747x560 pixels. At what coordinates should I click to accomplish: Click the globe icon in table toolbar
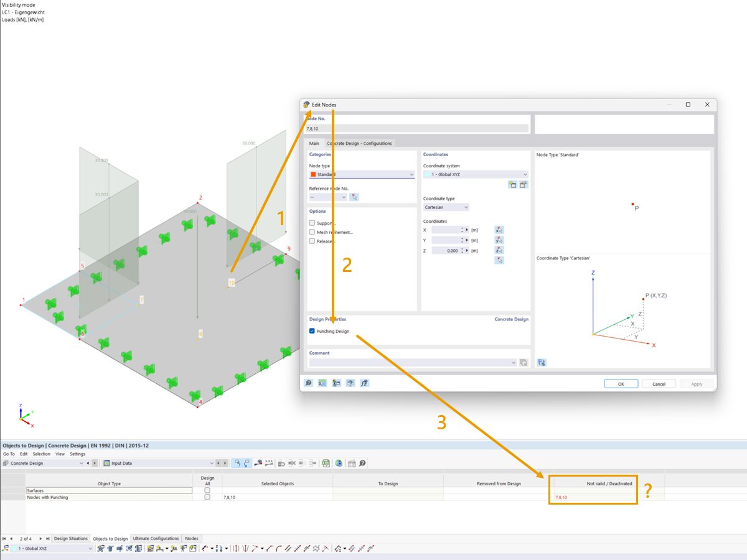tap(339, 463)
